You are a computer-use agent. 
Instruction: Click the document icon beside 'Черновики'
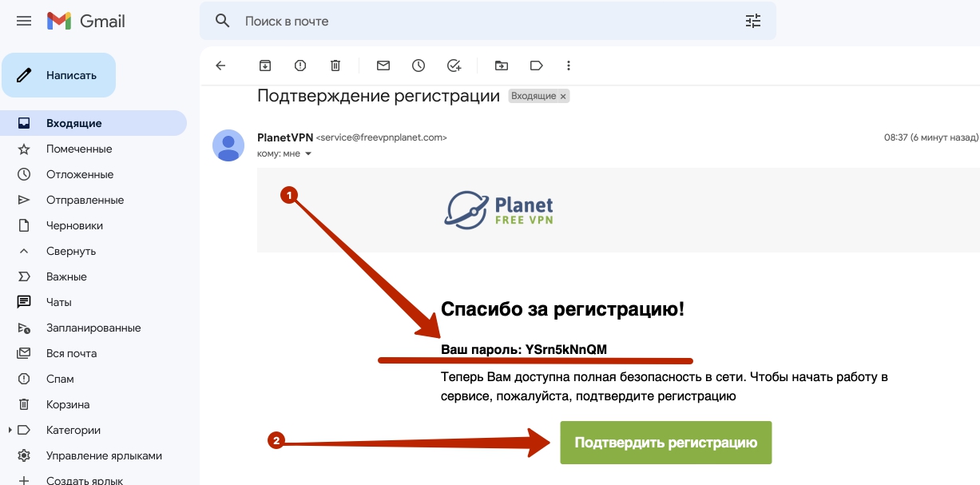pos(24,225)
